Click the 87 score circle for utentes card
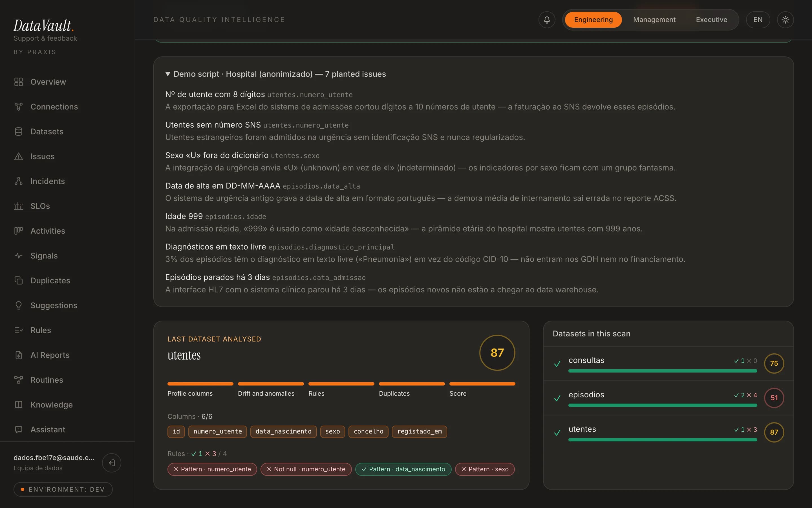The width and height of the screenshot is (812, 508). pos(497,353)
